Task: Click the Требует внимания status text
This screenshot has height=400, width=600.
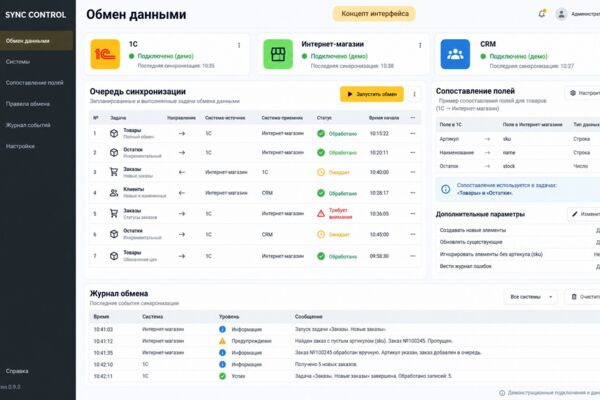Action: 340,214
